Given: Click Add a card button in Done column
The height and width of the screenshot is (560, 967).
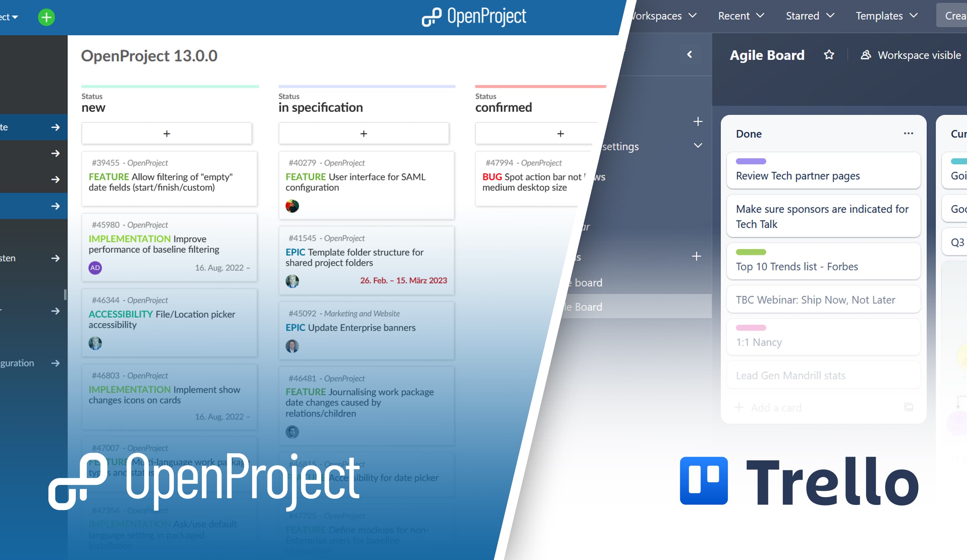Looking at the screenshot, I should click(x=769, y=407).
